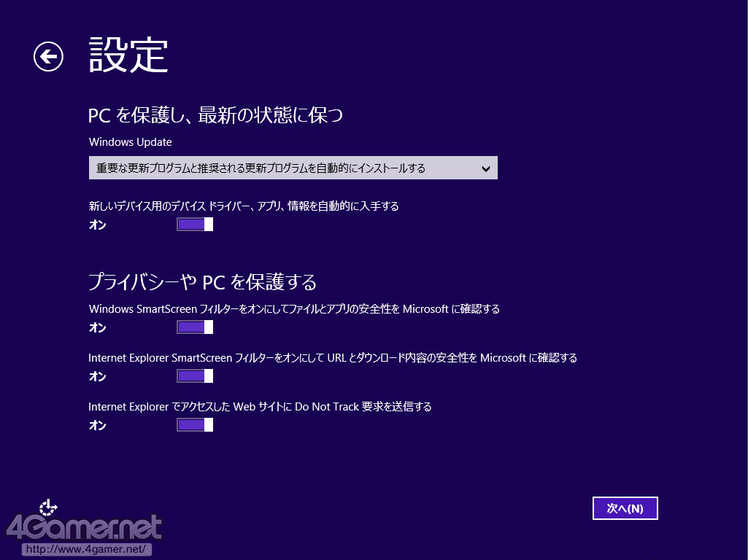Open the Ease of Access icon
Image resolution: width=748 pixels, height=560 pixels.
[x=47, y=508]
